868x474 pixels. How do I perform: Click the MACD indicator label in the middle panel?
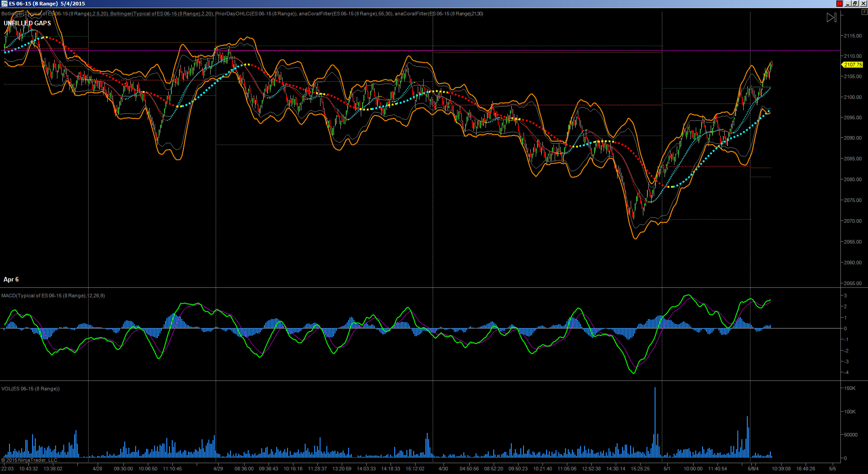(x=53, y=296)
